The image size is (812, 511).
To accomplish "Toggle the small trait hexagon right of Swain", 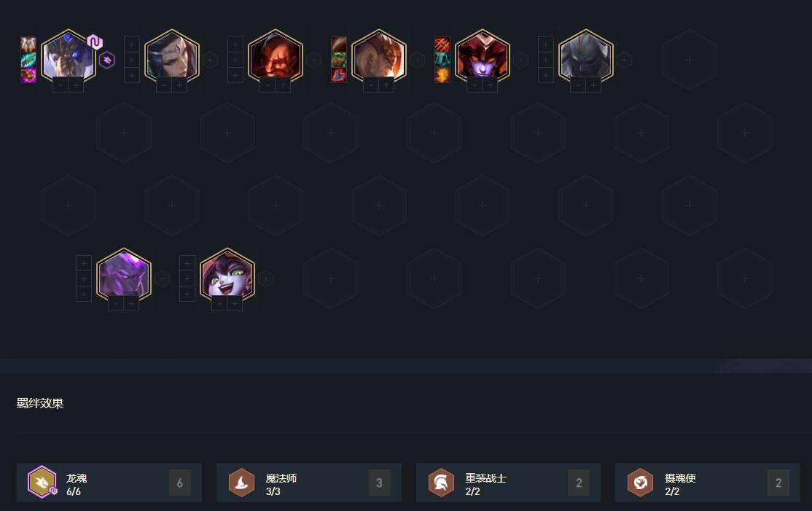I will (x=625, y=60).
